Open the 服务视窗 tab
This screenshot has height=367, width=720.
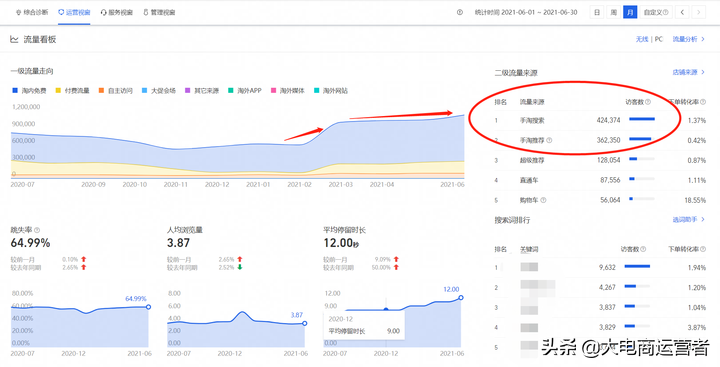117,12
